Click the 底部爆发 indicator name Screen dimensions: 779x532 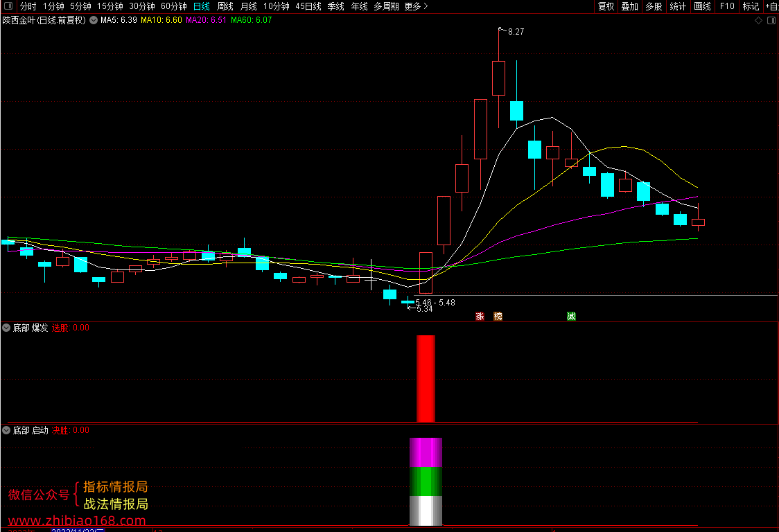(30, 328)
